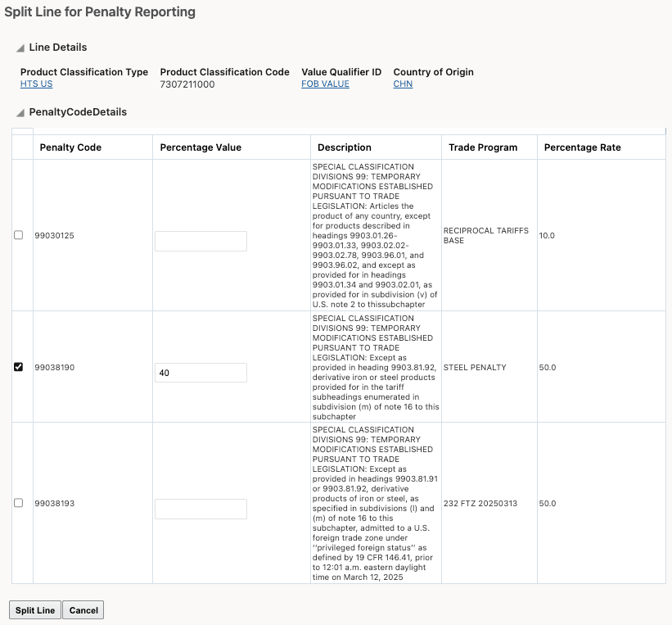Click the Percentage Rate column header

[581, 147]
